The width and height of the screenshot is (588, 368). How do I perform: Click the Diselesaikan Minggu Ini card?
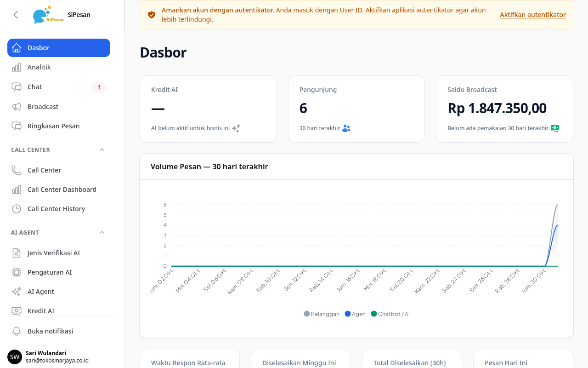(x=301, y=358)
